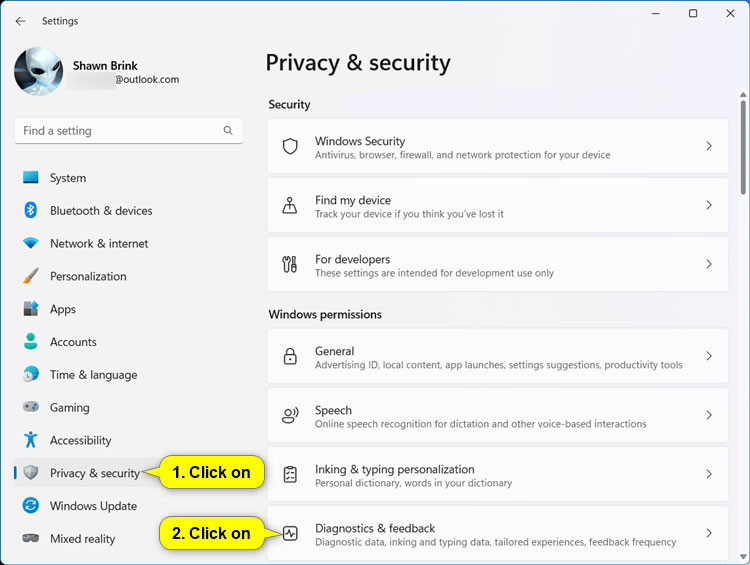This screenshot has height=565, width=750.
Task: Click the search magnifier icon
Action: pyautogui.click(x=228, y=131)
